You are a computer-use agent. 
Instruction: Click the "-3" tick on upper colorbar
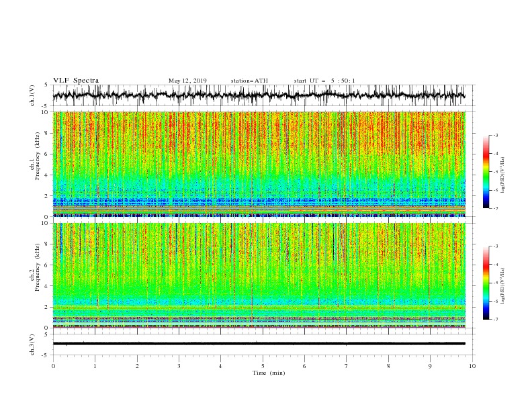(x=495, y=135)
